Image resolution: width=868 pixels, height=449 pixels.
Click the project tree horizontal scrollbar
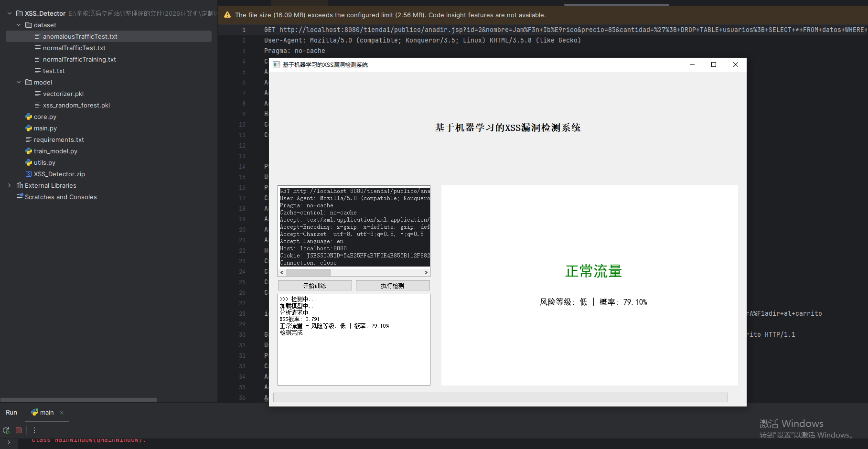(78, 400)
